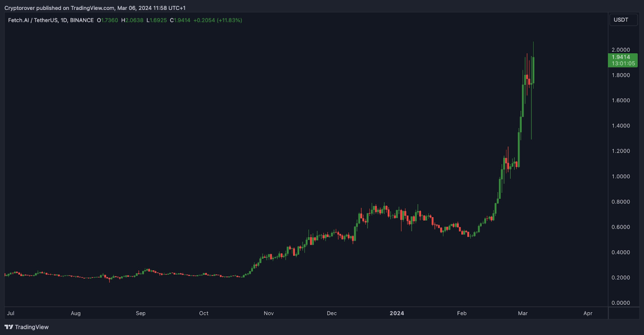Viewport: 644px width, 335px height.
Task: Click the Dec time axis label
Action: 332,313
